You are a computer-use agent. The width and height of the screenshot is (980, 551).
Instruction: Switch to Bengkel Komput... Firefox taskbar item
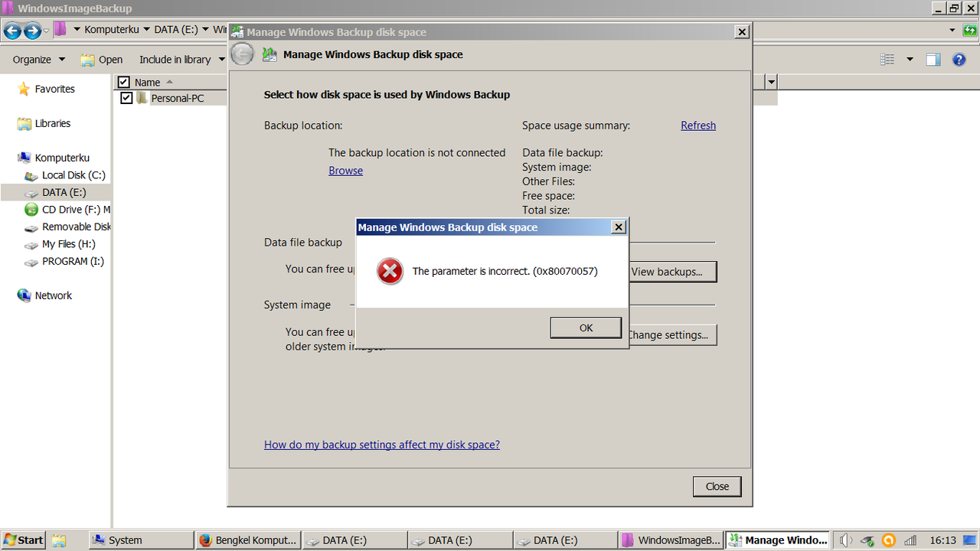(x=247, y=540)
